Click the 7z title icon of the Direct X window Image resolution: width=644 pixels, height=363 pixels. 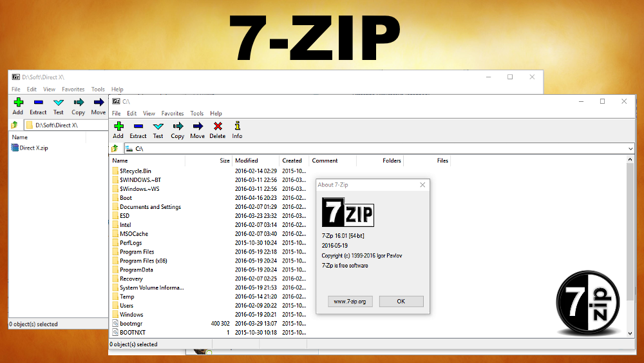point(15,77)
